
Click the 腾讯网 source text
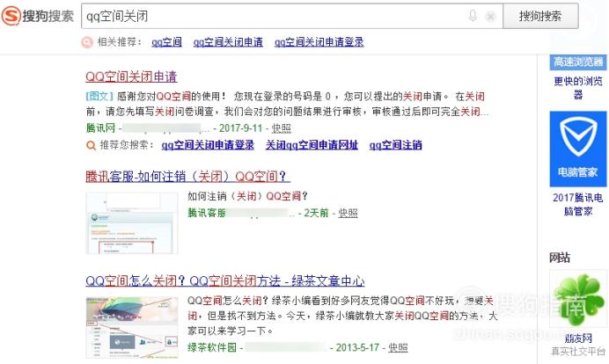(100, 128)
